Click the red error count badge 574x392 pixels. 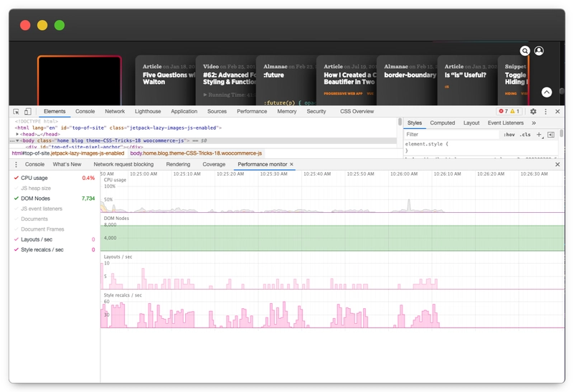504,111
